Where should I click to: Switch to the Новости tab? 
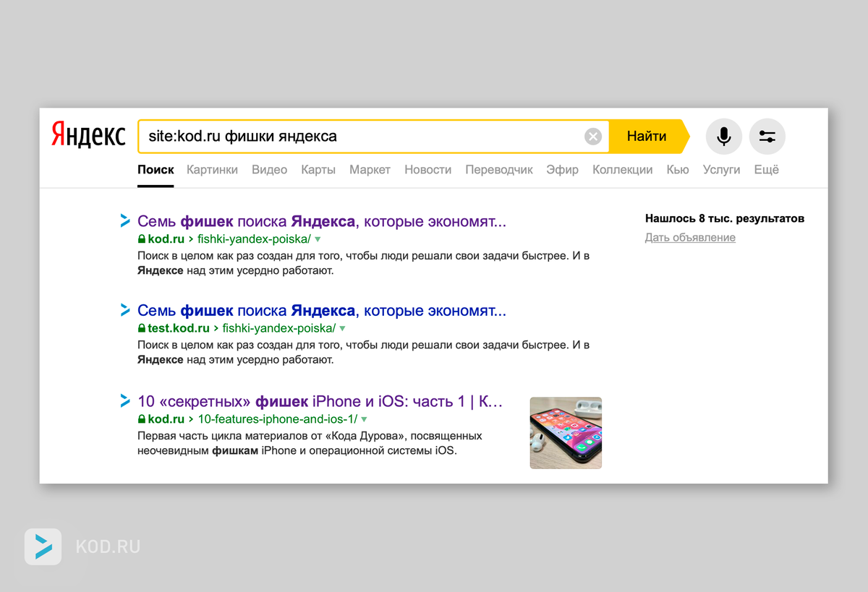click(428, 170)
